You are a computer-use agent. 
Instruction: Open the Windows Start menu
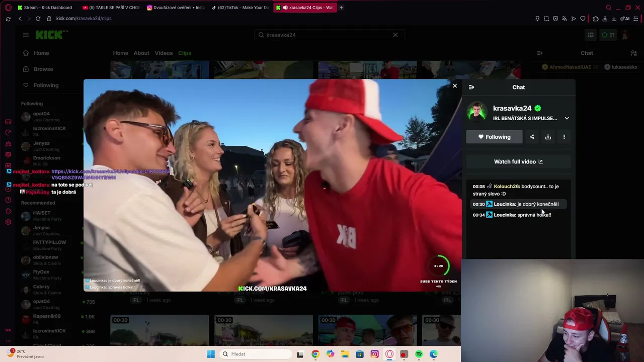click(211, 354)
